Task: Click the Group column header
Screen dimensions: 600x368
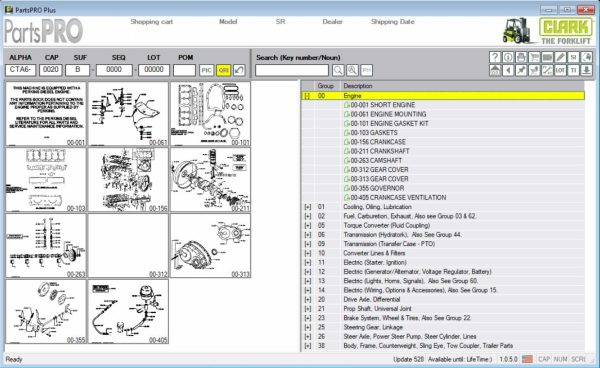Action: [x=326, y=86]
